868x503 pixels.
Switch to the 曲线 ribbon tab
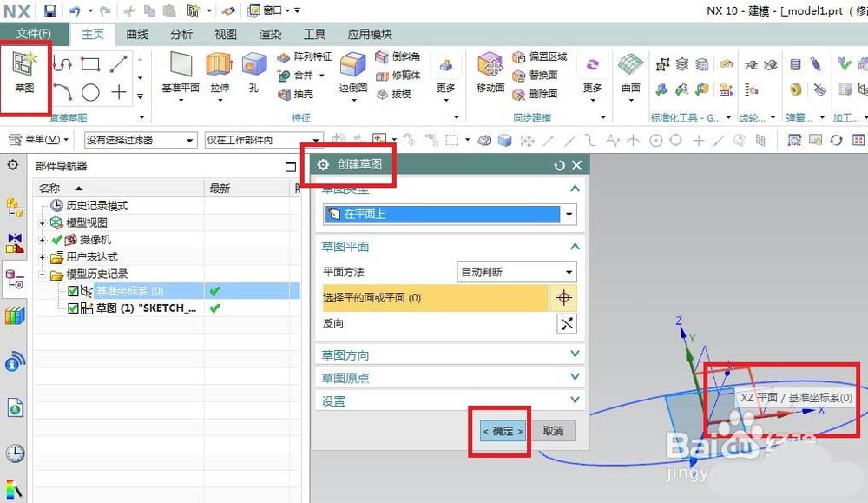pos(137,35)
